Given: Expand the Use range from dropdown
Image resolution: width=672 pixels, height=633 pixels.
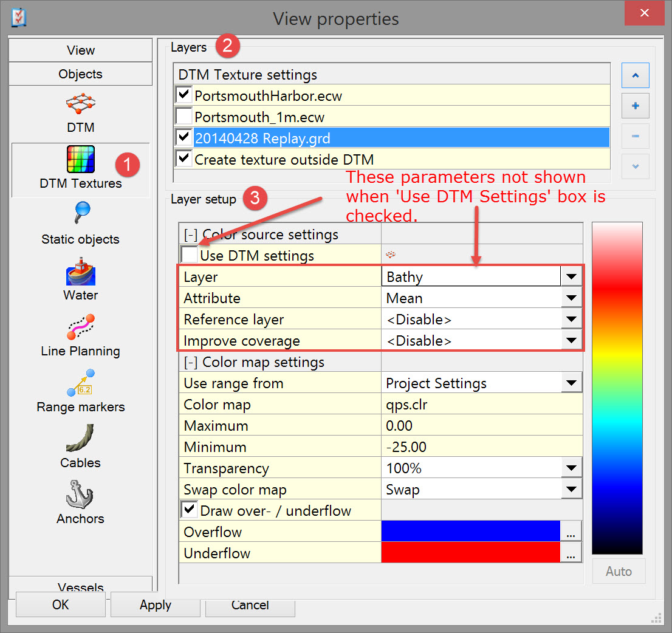Looking at the screenshot, I should [571, 383].
